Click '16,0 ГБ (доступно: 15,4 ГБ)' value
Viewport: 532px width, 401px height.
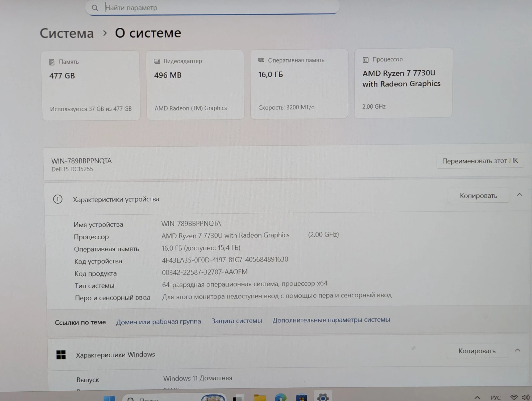[x=201, y=248]
